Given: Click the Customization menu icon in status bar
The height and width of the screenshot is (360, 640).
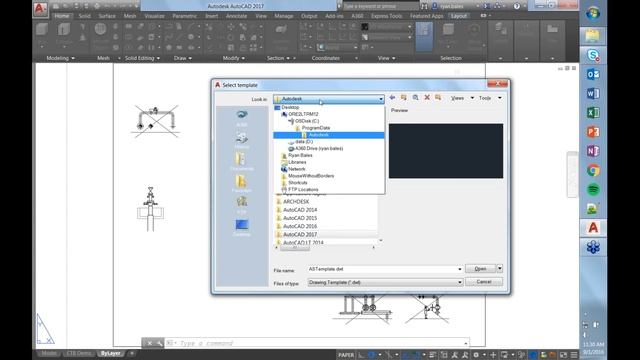Looking at the screenshot, I should [x=574, y=355].
